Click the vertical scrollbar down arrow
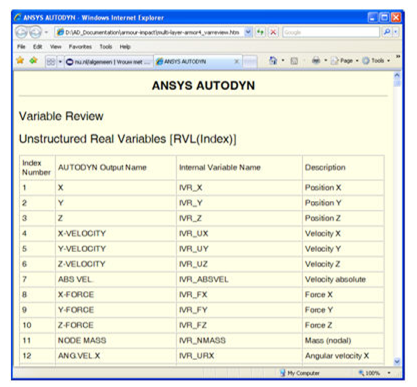Viewport: 417px width, 387px height. click(x=397, y=361)
